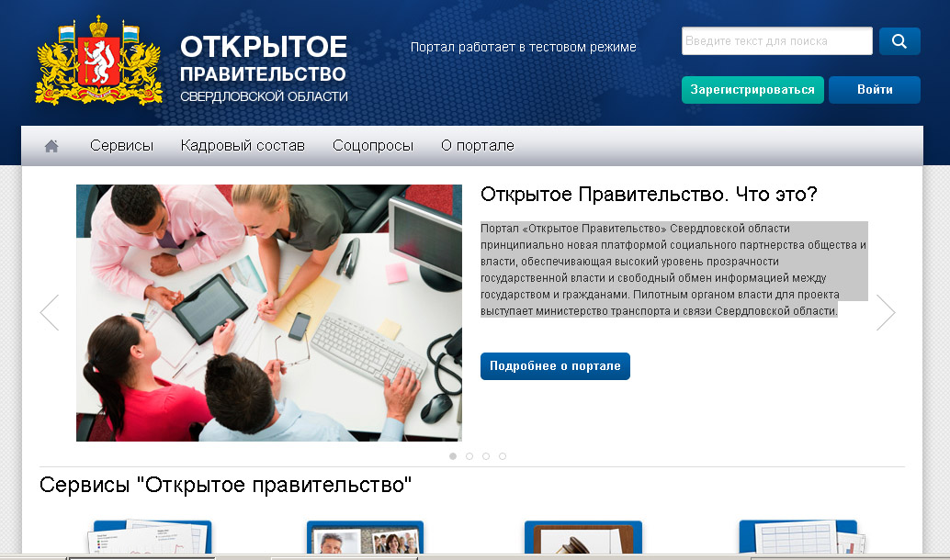Click the office team slide photo
Screen dimensions: 950x560
[269, 313]
